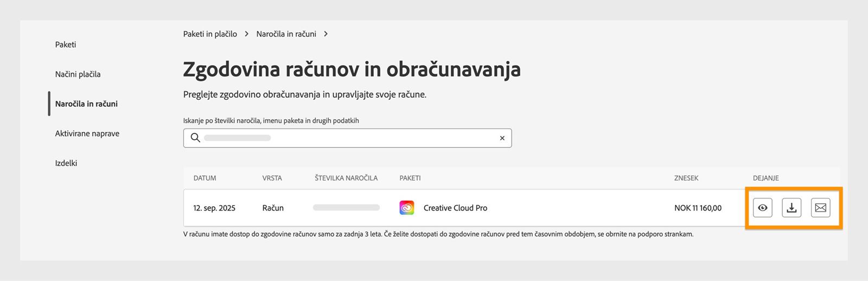Click the chevron after Paketi in plačilo
This screenshot has height=281, width=868.
click(x=246, y=34)
